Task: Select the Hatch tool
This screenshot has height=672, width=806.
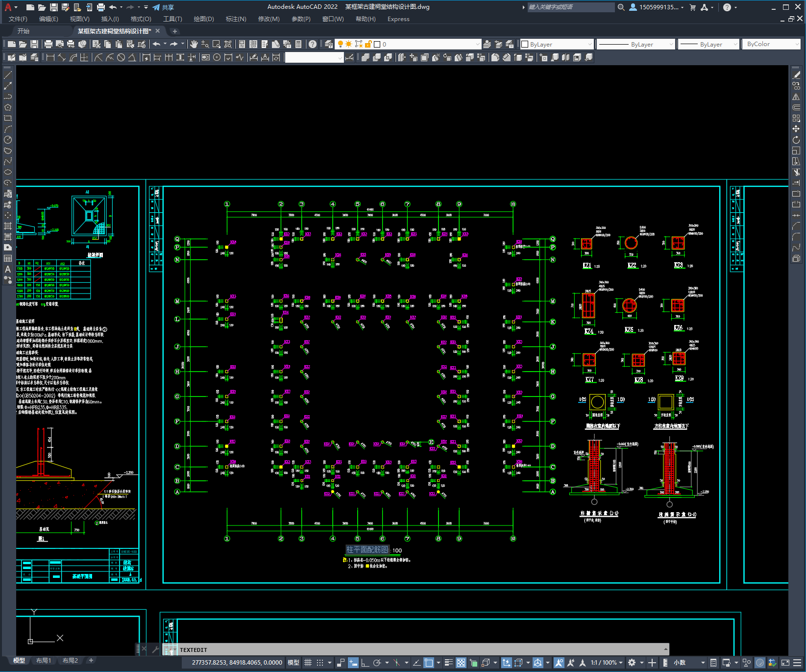Action: point(7,226)
